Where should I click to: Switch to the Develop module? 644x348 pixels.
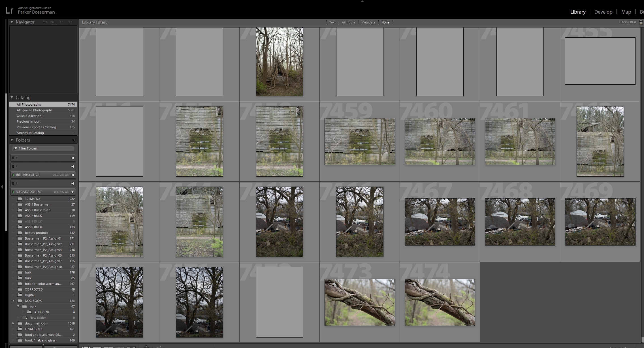[603, 12]
